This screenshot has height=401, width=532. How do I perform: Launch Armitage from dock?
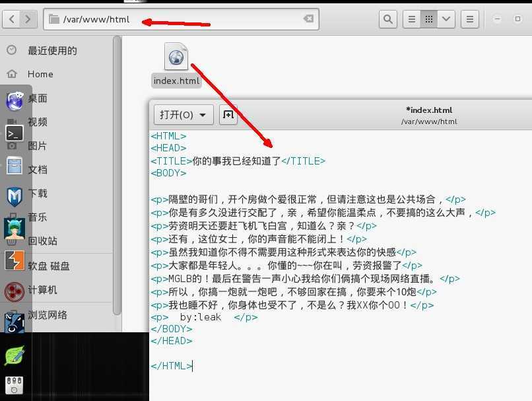point(15,229)
